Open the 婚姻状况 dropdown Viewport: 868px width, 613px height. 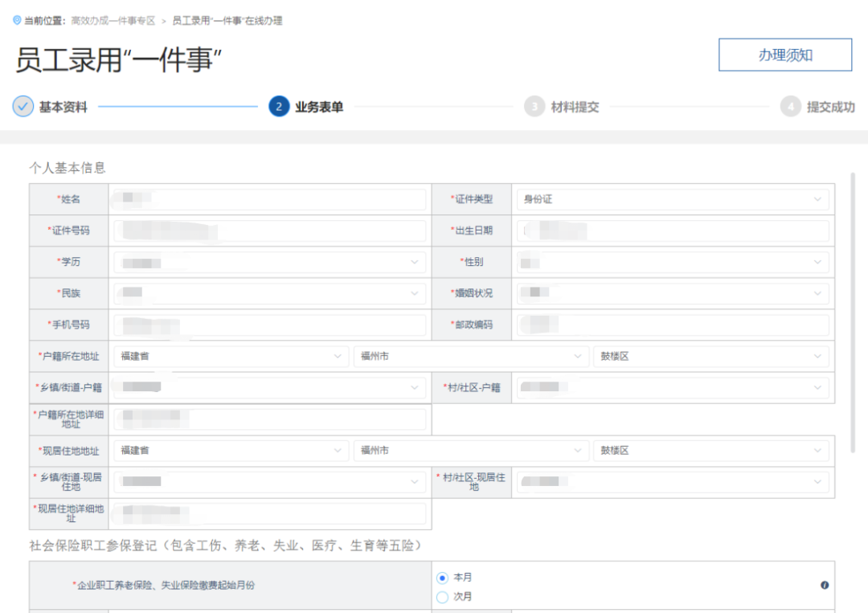673,293
